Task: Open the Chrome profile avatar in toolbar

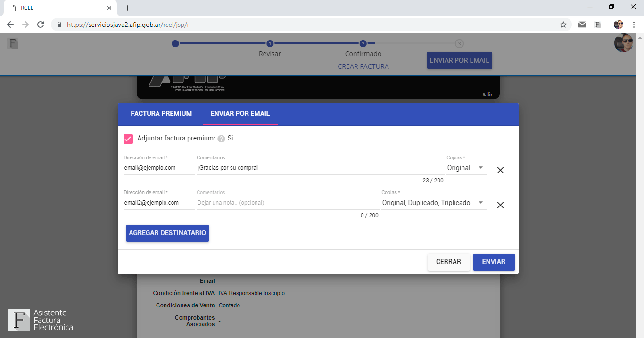Action: pos(619,25)
